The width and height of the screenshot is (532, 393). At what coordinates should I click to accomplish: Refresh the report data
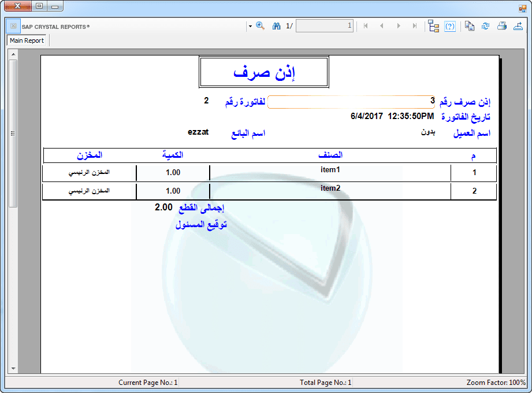tap(486, 26)
